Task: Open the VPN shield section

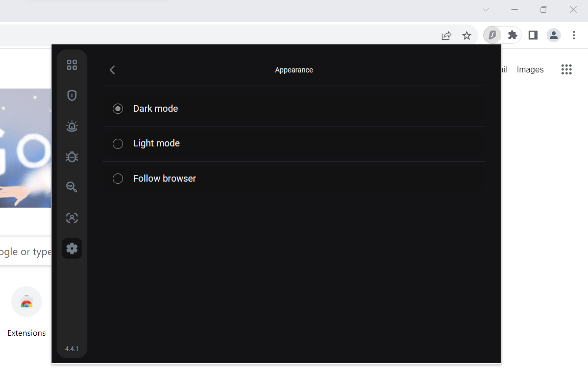Action: click(x=72, y=95)
